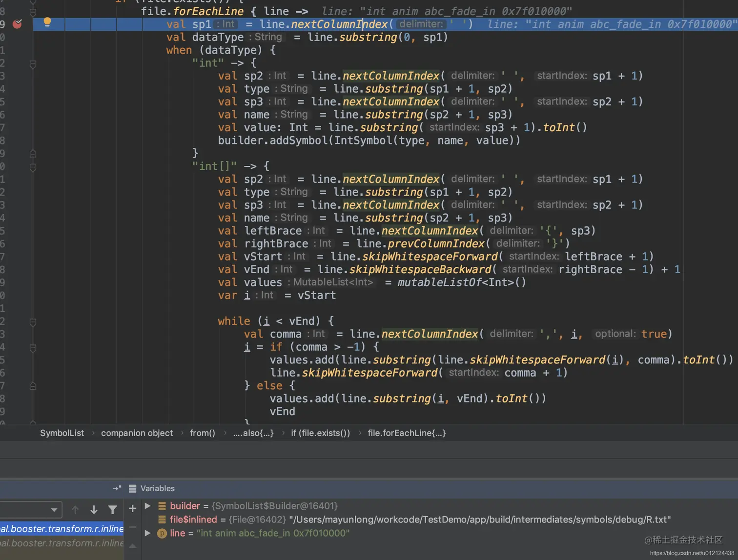Select builder = {SymbolList$Builder@16401} row
The width and height of the screenshot is (738, 560).
(x=253, y=506)
